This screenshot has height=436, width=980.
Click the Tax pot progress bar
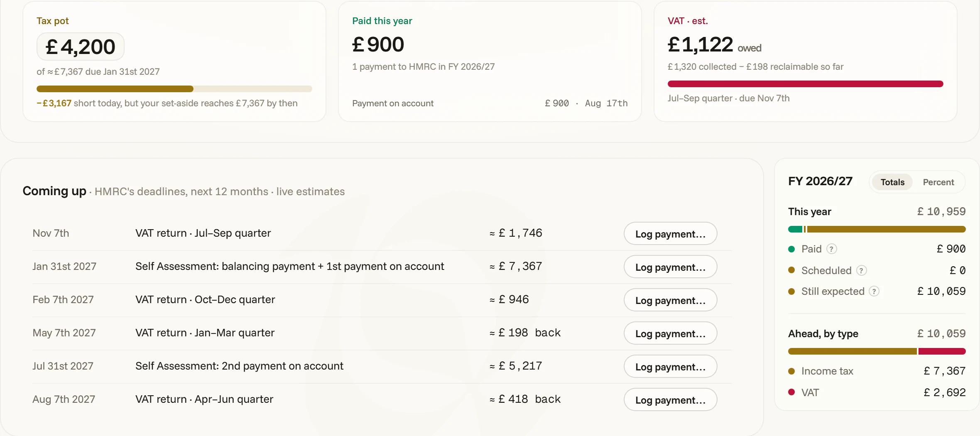(174, 89)
